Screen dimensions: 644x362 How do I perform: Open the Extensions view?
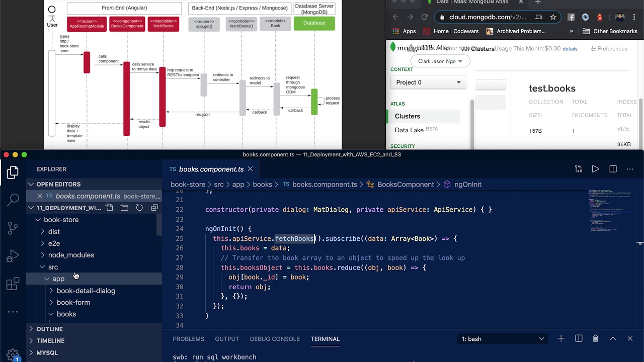coord(13,284)
